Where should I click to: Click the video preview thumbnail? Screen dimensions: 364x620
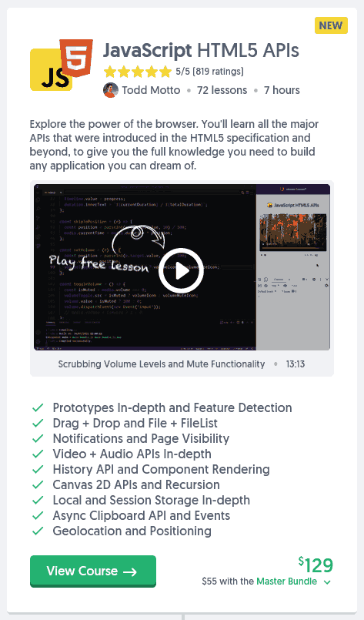182,267
